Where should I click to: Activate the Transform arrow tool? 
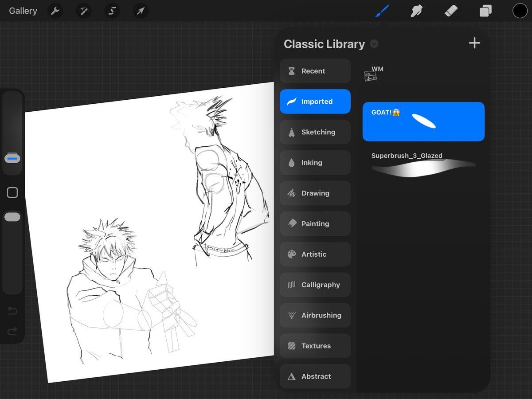(x=141, y=11)
